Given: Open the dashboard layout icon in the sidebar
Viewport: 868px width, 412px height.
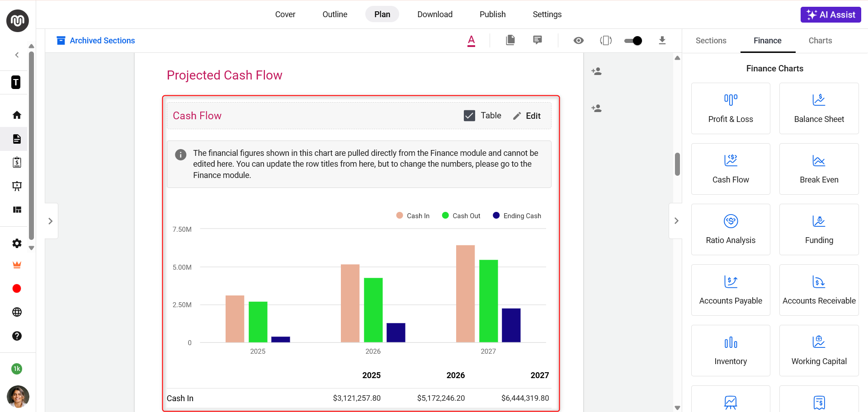Looking at the screenshot, I should point(17,210).
